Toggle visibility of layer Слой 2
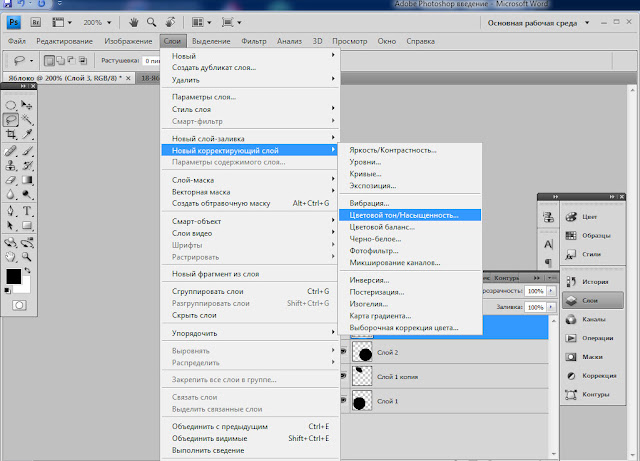The image size is (640, 461). [x=344, y=352]
